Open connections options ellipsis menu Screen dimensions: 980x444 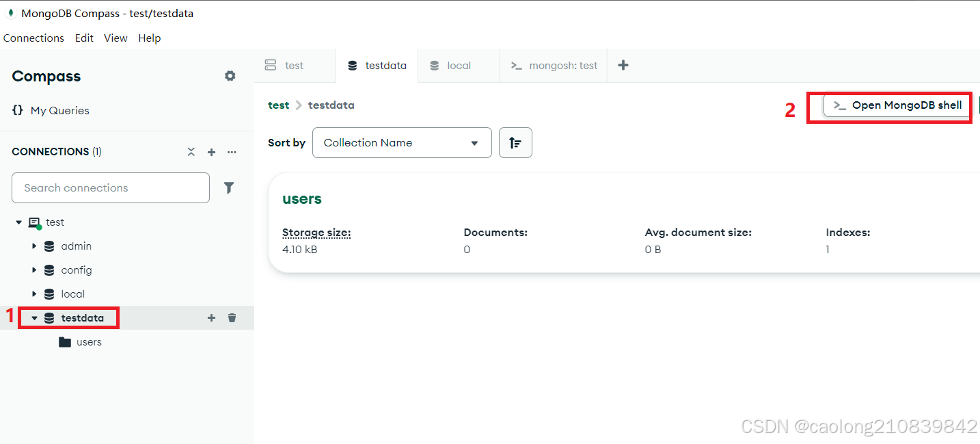pos(232,152)
